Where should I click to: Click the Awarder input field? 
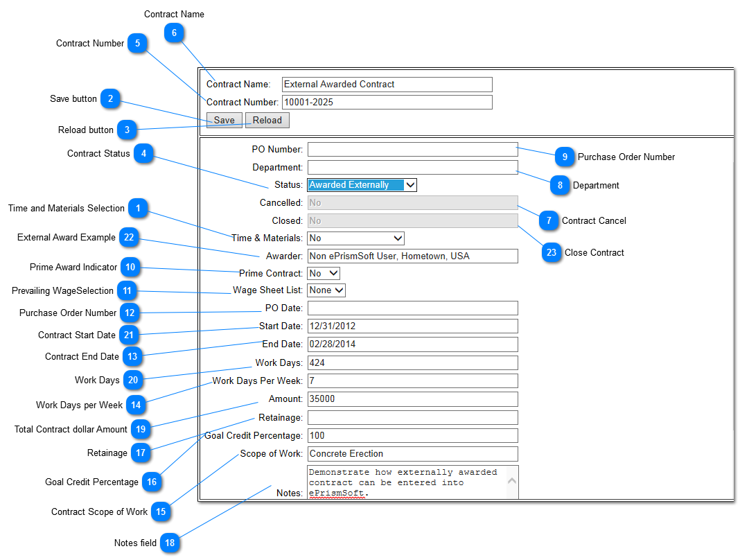[412, 256]
